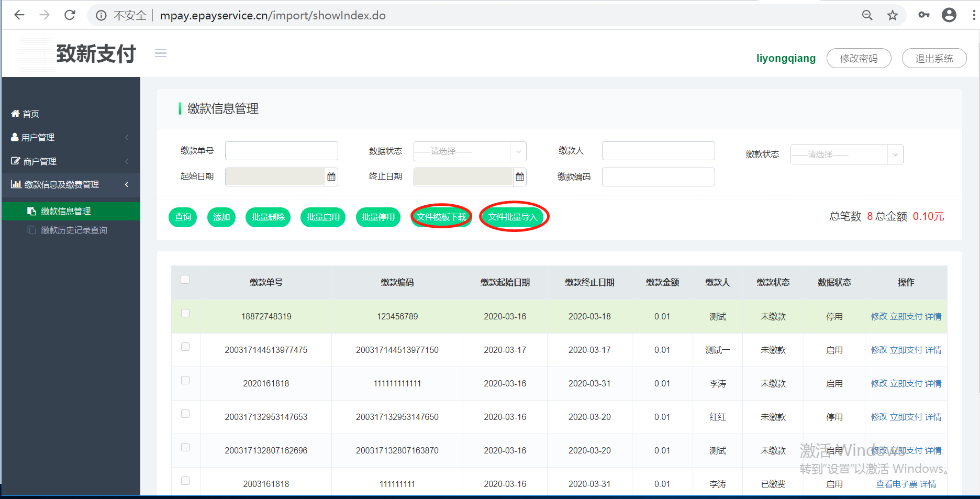Image resolution: width=980 pixels, height=499 pixels.
Task: Open the saved passwords key icon
Action: [x=924, y=15]
